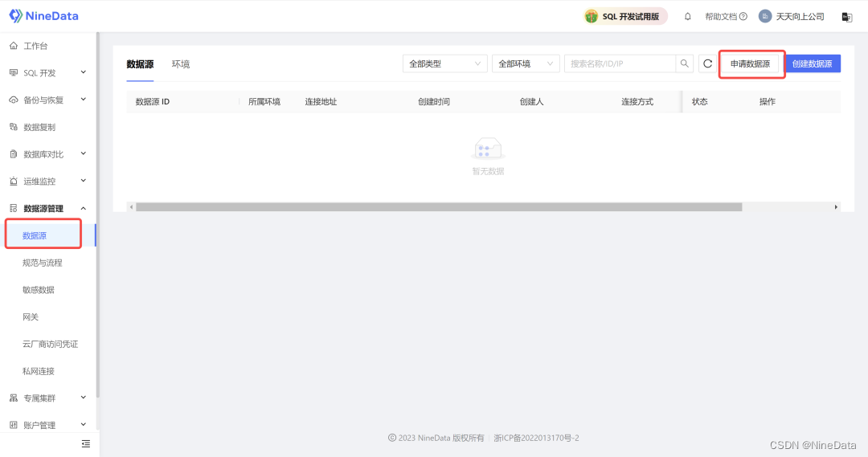
Task: Click the 创建人 column header
Action: (531, 102)
